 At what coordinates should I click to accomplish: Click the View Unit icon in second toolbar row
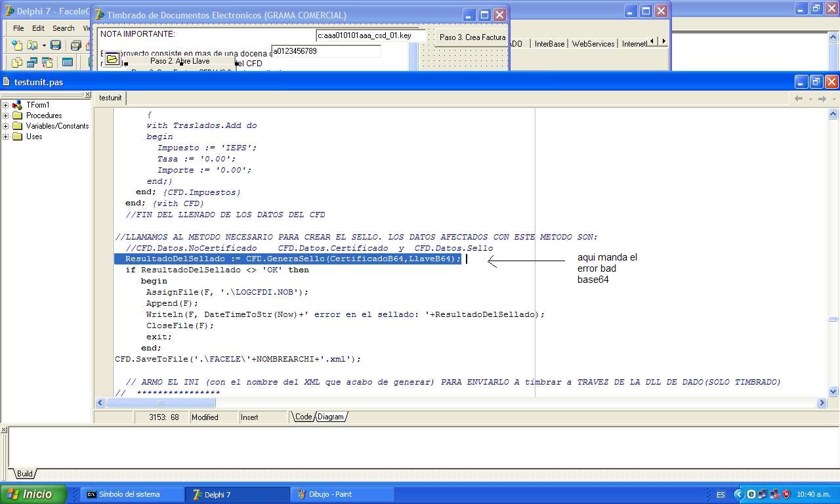16,62
